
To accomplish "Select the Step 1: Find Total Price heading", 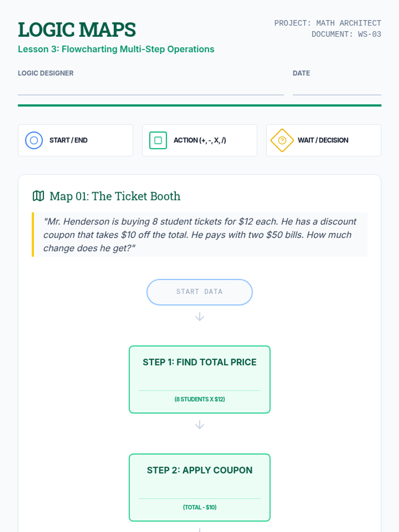I will tap(199, 362).
